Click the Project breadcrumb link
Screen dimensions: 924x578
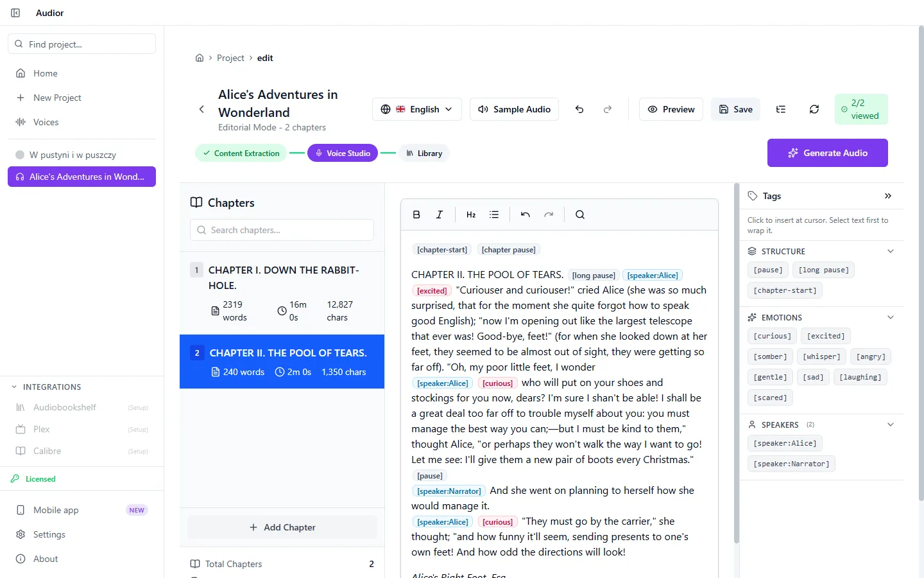230,58
